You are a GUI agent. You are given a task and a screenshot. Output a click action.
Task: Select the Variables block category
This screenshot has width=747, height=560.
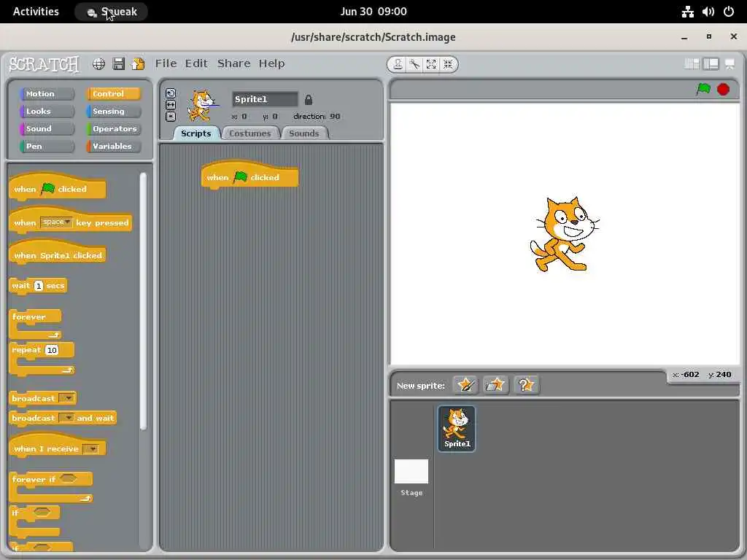pyautogui.click(x=113, y=146)
